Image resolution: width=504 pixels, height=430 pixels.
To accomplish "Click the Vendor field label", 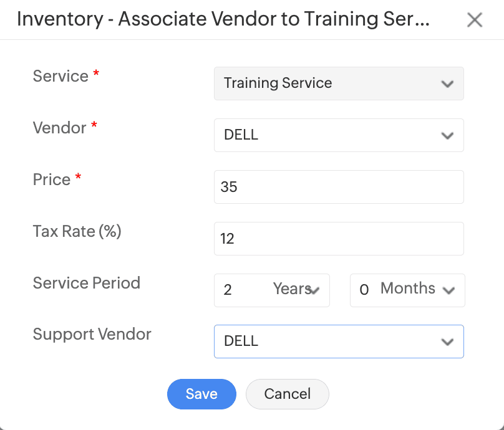I will (x=59, y=128).
